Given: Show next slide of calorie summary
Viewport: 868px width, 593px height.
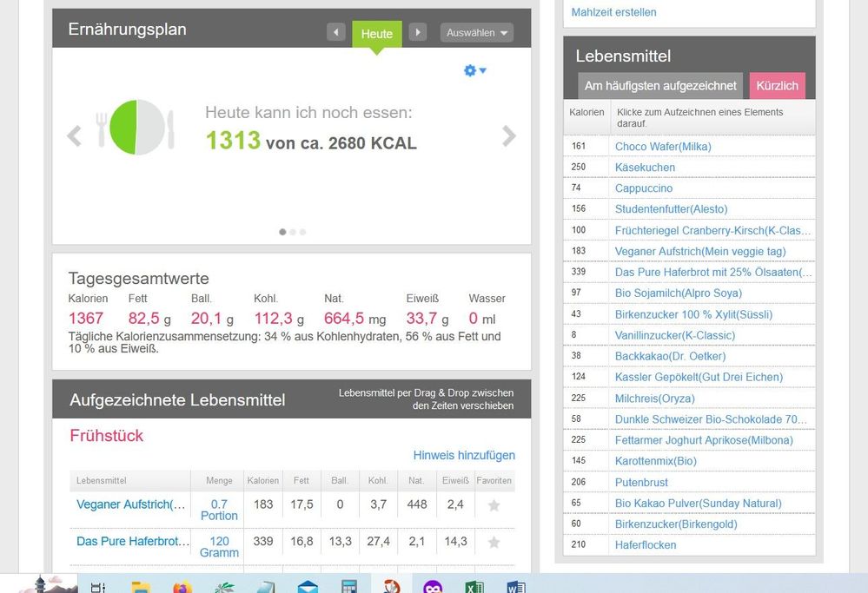Looking at the screenshot, I should (x=509, y=136).
